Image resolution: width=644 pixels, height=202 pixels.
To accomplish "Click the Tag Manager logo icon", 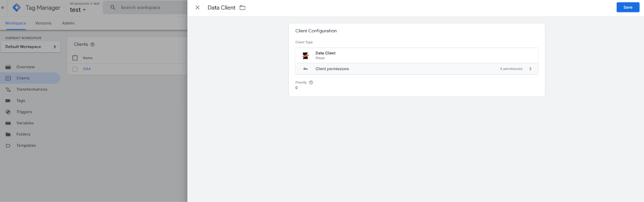I will pos(17,8).
